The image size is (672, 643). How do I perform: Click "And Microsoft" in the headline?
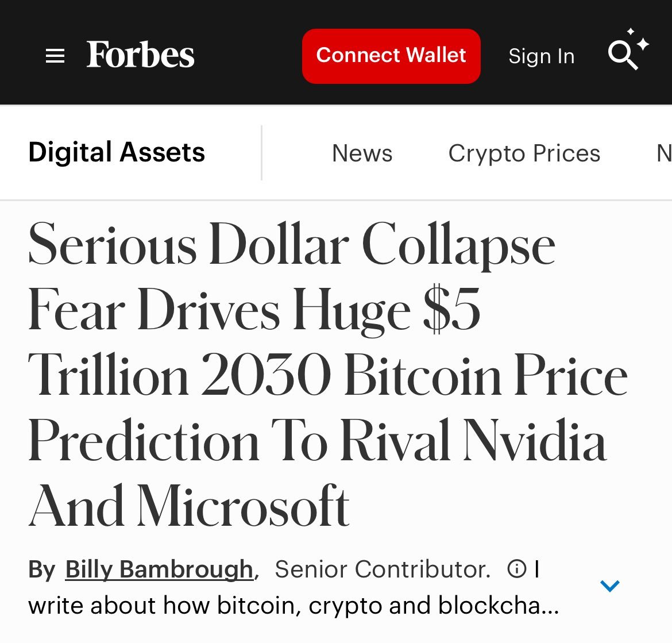coord(189,506)
